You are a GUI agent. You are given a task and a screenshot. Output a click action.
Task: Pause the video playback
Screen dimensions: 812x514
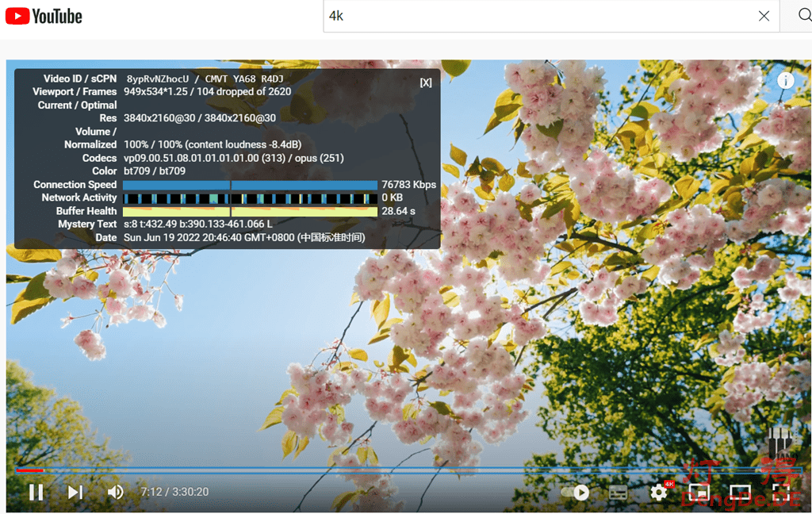tap(36, 493)
